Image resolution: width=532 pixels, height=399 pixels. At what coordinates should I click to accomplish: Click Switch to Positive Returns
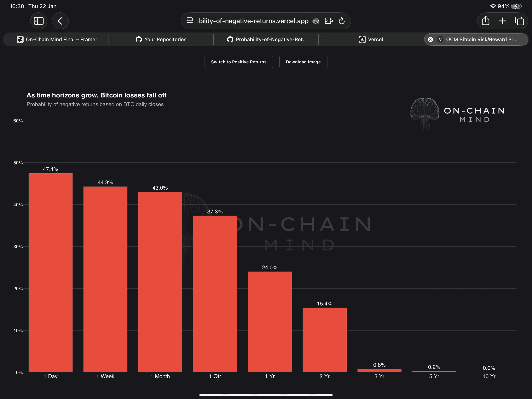pos(239,62)
